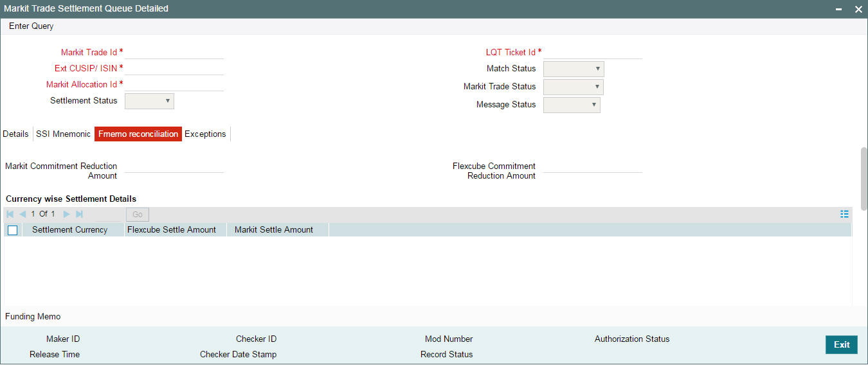
Task: Switch to the SSI Mnemonic tab
Action: pos(63,134)
